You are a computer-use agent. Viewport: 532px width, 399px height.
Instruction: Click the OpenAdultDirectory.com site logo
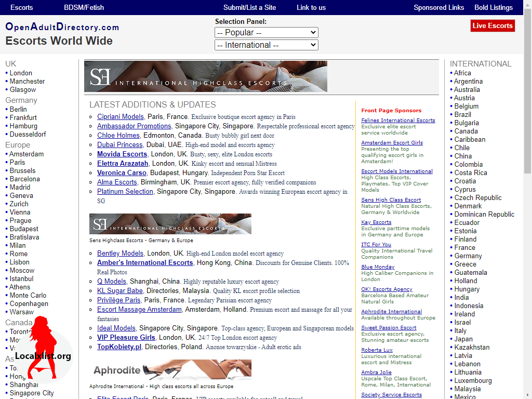[x=62, y=26]
